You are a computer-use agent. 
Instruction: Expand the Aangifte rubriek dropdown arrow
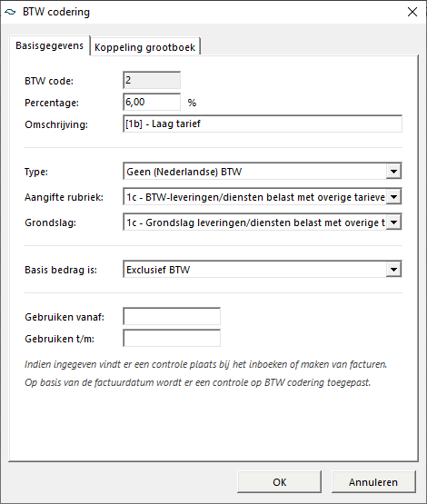[394, 197]
